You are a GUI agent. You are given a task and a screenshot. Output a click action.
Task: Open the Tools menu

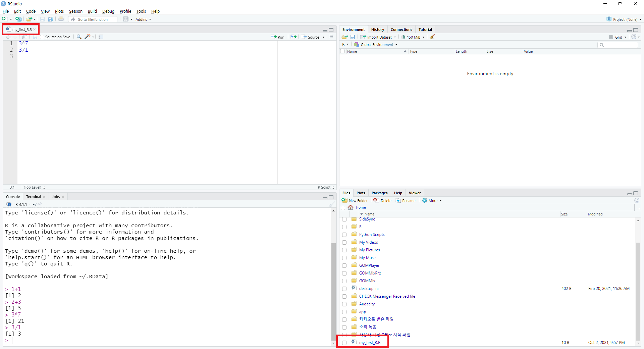[x=141, y=11]
